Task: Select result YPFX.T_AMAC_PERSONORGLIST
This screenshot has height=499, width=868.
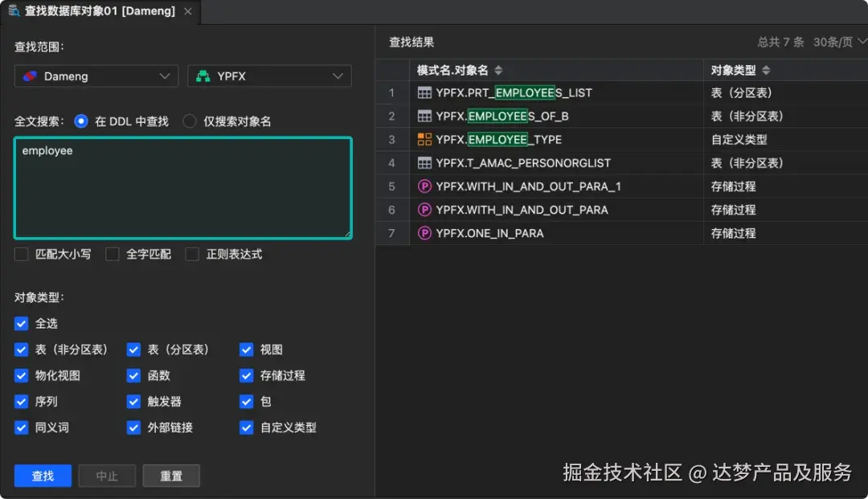Action: pos(523,163)
